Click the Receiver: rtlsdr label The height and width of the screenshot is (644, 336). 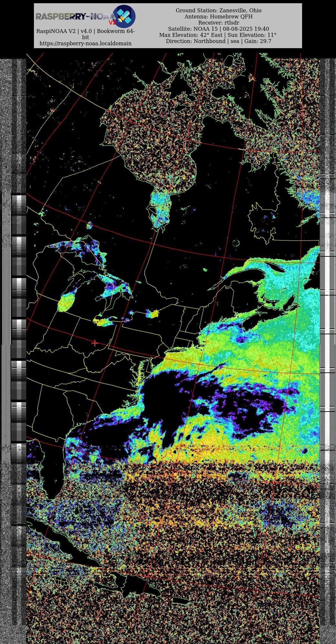click(218, 23)
